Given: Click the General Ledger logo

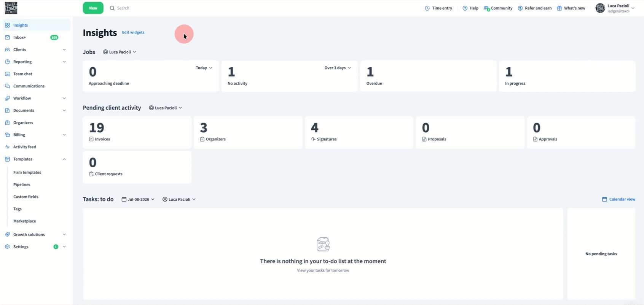Looking at the screenshot, I should coord(11,8).
